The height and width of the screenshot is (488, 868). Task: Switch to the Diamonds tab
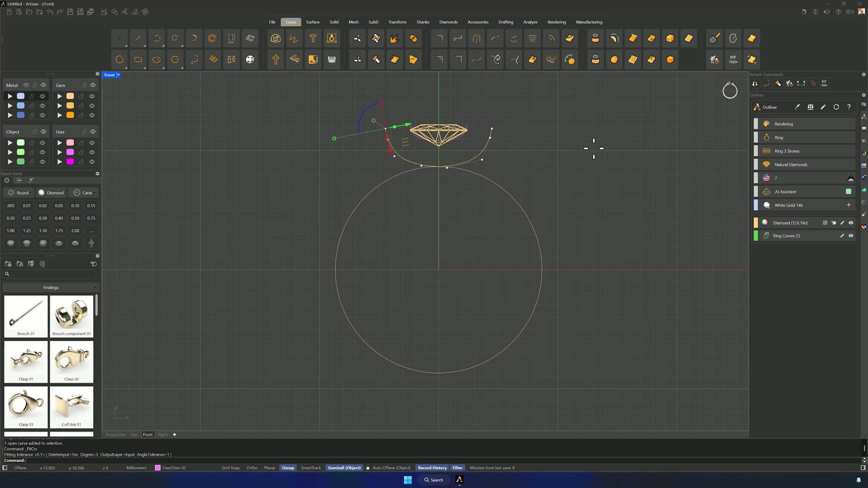pyautogui.click(x=448, y=22)
